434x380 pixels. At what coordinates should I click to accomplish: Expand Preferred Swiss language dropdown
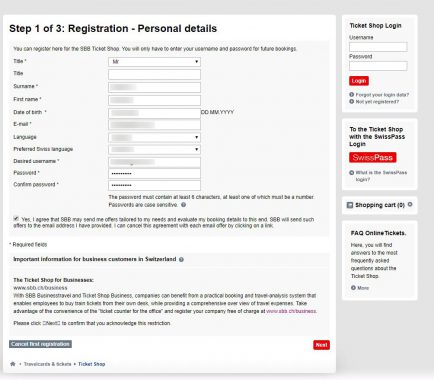(154, 149)
